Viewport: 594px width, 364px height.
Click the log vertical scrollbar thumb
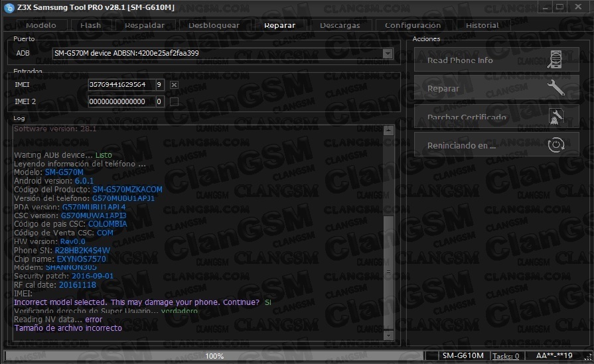(x=388, y=272)
